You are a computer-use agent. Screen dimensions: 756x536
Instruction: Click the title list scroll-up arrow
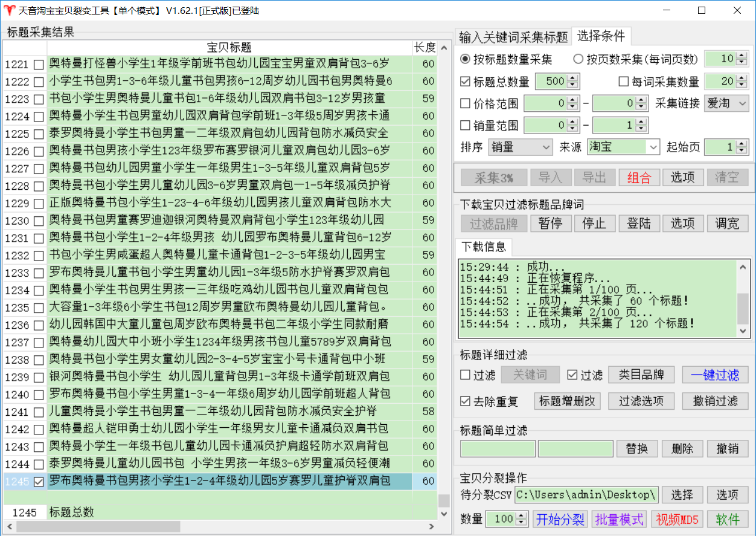(444, 48)
